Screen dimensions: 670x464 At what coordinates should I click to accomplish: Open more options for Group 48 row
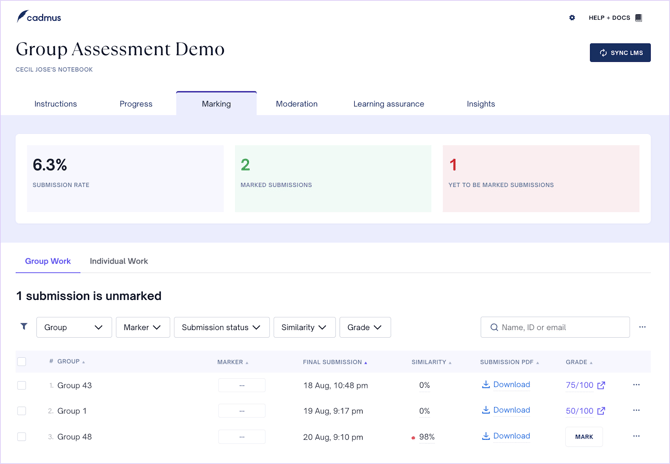(636, 436)
